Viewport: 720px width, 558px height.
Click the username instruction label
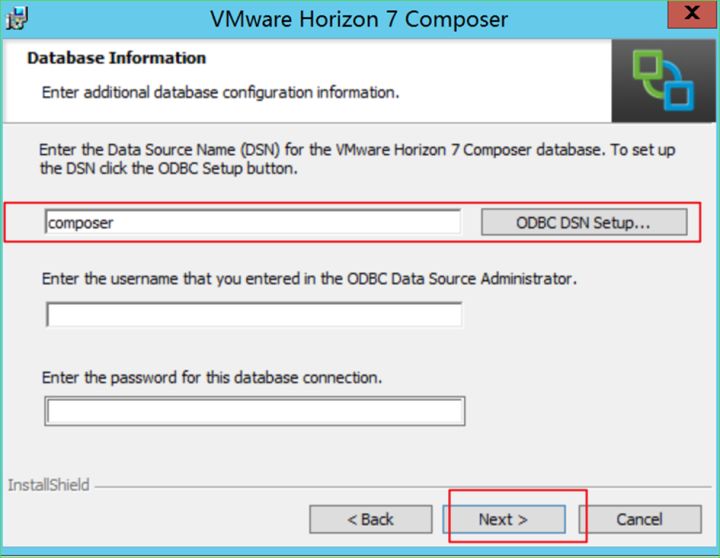(309, 279)
